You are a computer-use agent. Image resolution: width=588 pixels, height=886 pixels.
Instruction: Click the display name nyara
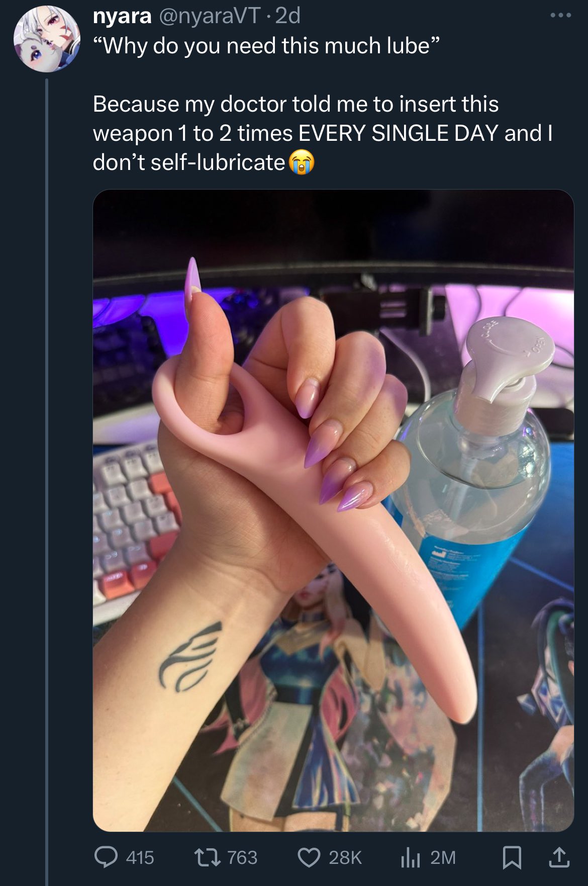pos(122,16)
